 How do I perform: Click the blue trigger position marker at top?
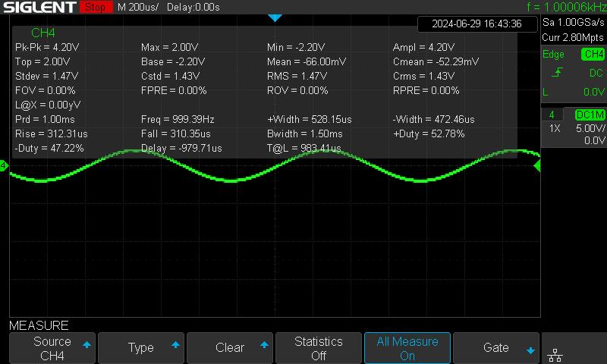point(275,17)
